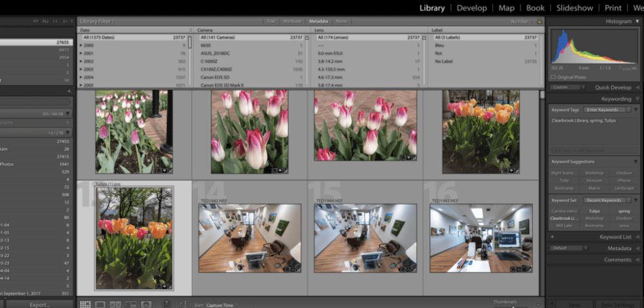
Task: Switch to Develop module
Action: (x=471, y=8)
